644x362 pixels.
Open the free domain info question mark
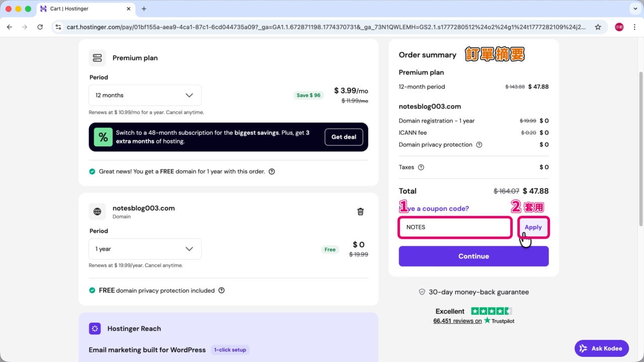(x=272, y=171)
